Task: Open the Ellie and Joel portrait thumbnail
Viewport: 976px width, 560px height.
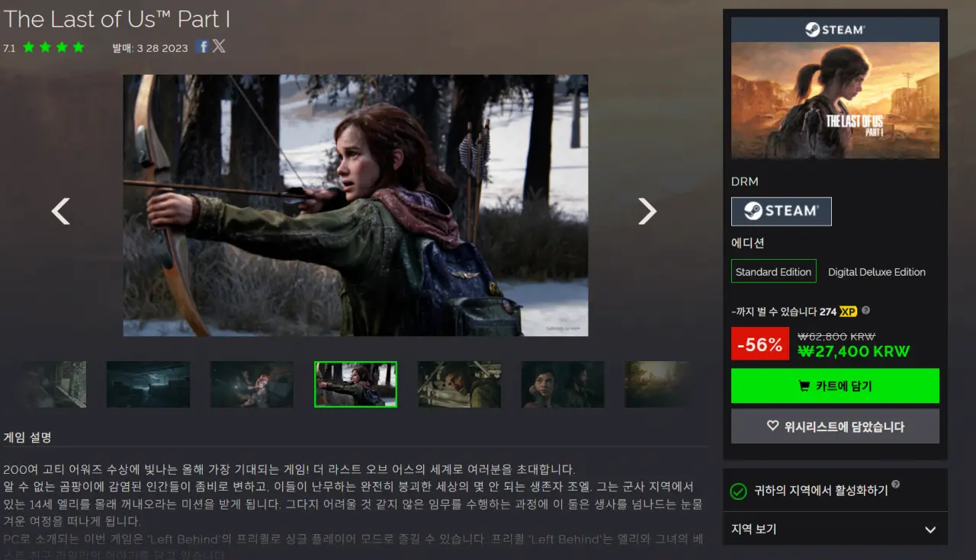Action: [x=563, y=384]
